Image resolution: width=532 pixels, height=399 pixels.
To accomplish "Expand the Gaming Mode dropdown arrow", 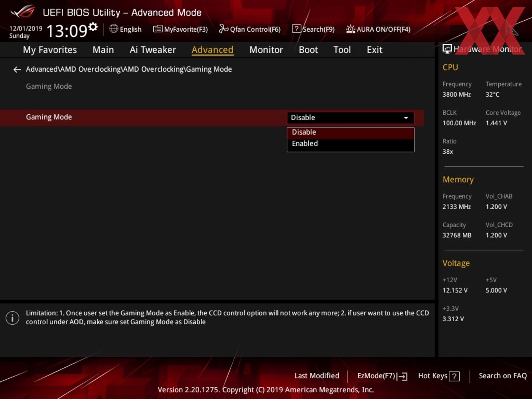I will [x=406, y=118].
